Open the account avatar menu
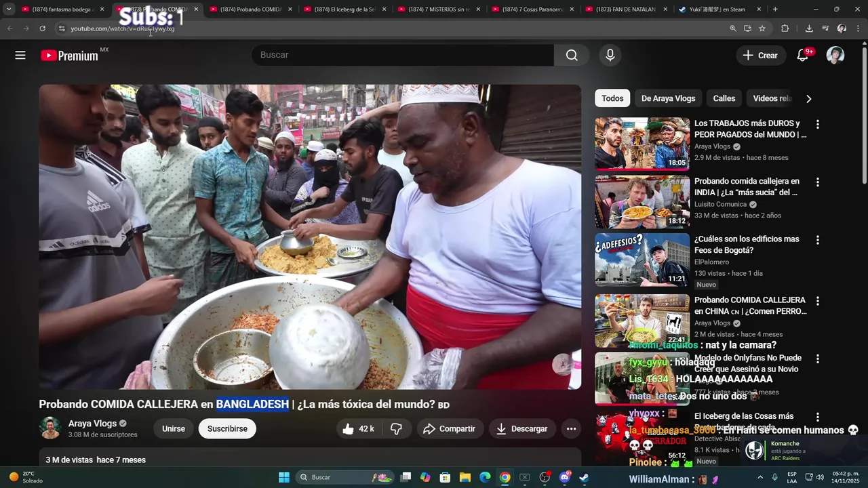Screen dimensions: 868x488 [x=835, y=56]
